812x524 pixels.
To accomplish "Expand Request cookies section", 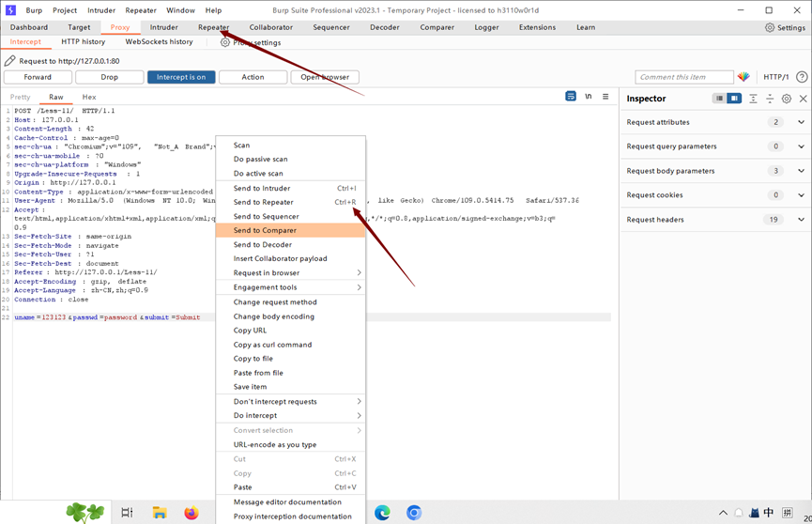I will coord(715,195).
